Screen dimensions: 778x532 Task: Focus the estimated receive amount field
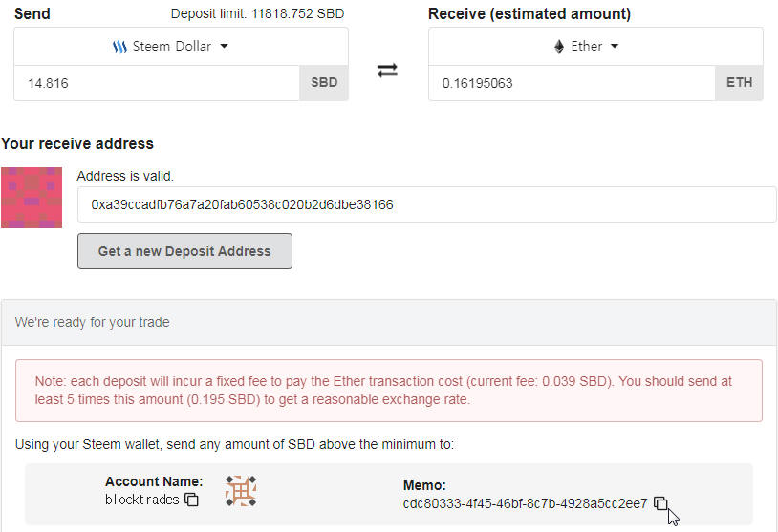pyautogui.click(x=572, y=83)
